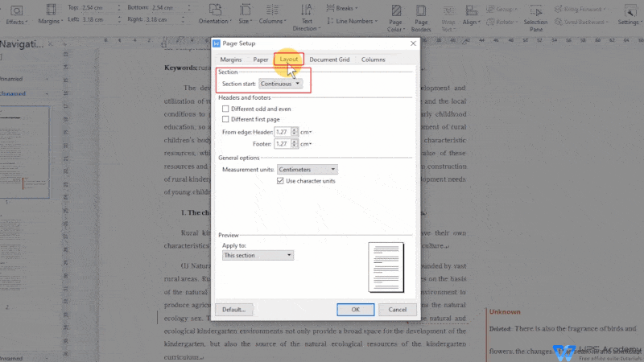The image size is (644, 362).
Task: Switch to the Columns tab in dialog
Action: [373, 60]
